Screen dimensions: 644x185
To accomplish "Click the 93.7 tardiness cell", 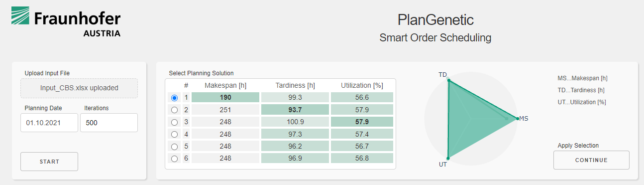I will click(295, 110).
